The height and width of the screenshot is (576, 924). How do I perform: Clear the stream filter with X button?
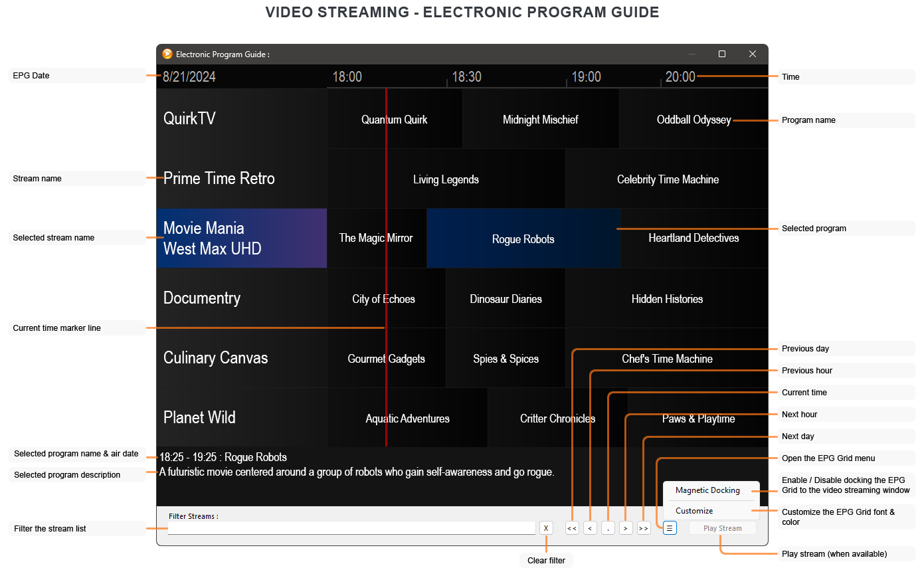coord(546,528)
